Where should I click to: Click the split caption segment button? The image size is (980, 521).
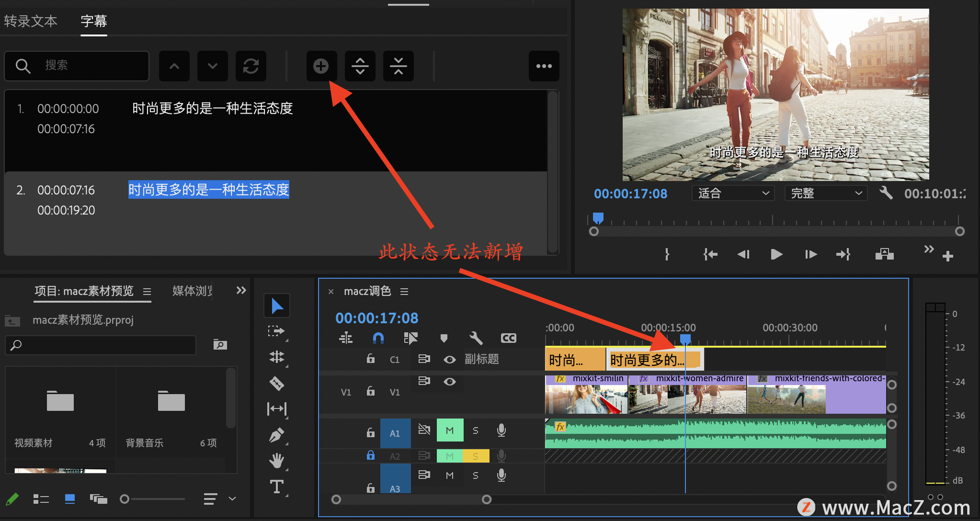(x=360, y=66)
